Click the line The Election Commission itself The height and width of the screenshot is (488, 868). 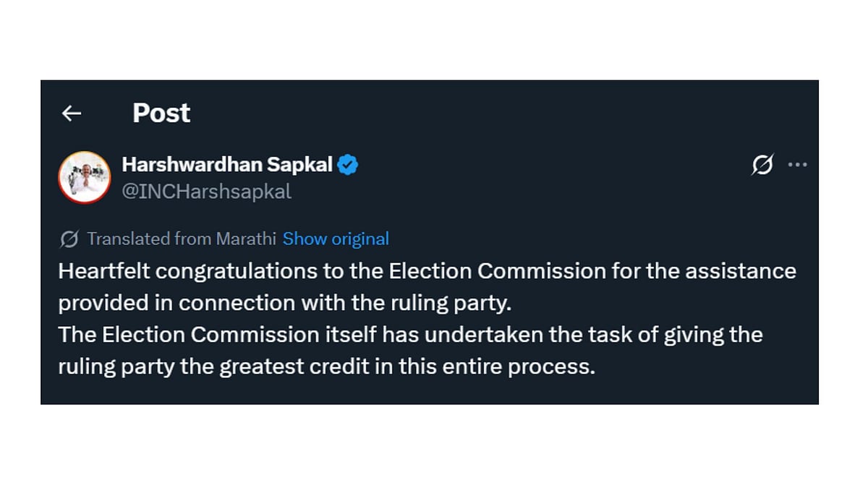[x=410, y=335]
